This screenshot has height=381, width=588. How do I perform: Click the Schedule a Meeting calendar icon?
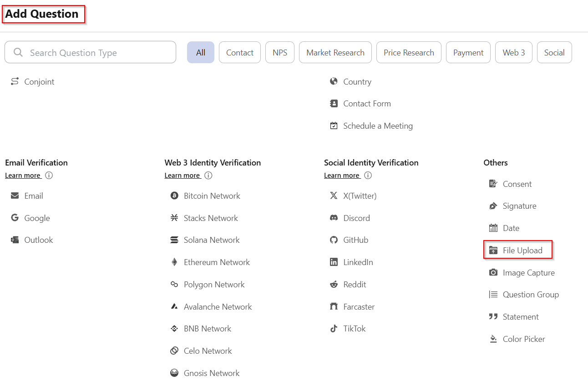pos(334,125)
